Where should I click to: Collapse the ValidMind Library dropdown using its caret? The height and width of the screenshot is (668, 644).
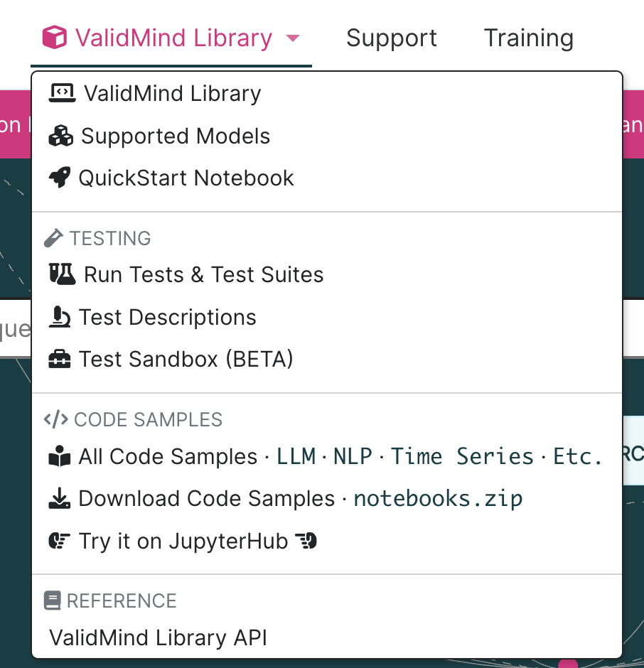pos(292,38)
